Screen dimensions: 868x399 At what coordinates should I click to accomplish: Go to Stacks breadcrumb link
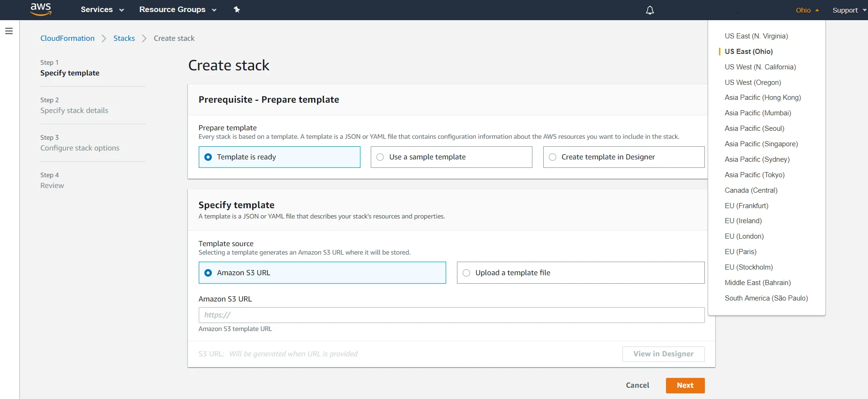(x=124, y=38)
